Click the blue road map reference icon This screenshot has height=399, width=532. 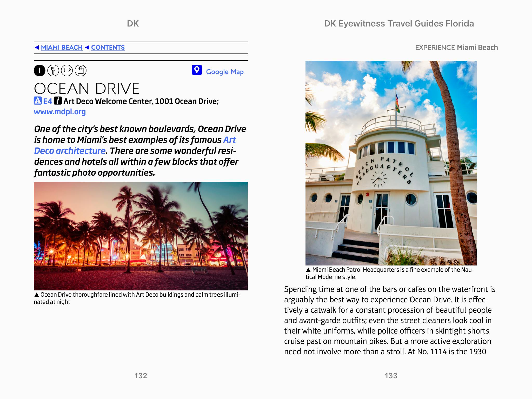click(x=38, y=101)
